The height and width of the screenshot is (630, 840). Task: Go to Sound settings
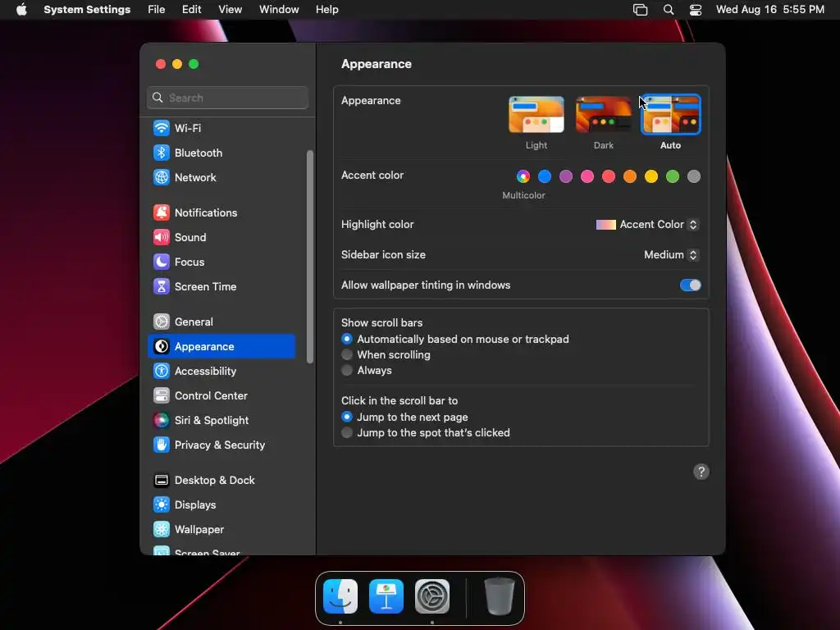point(221,237)
